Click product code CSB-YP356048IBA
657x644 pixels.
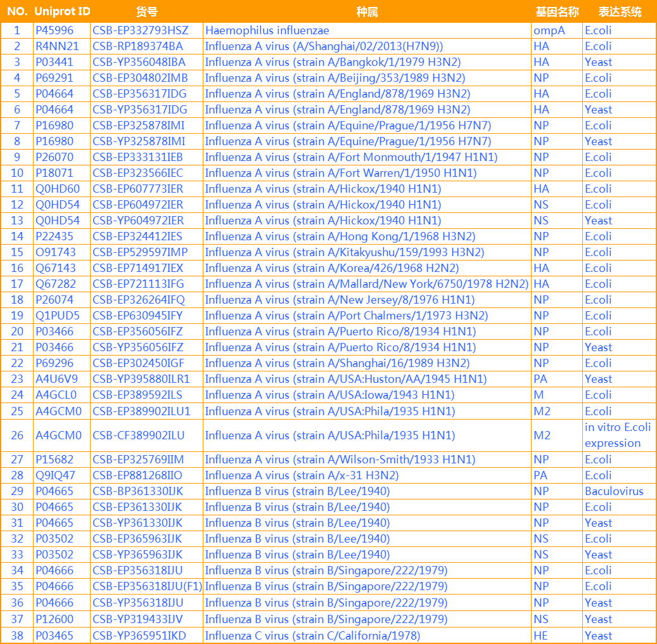click(139, 62)
